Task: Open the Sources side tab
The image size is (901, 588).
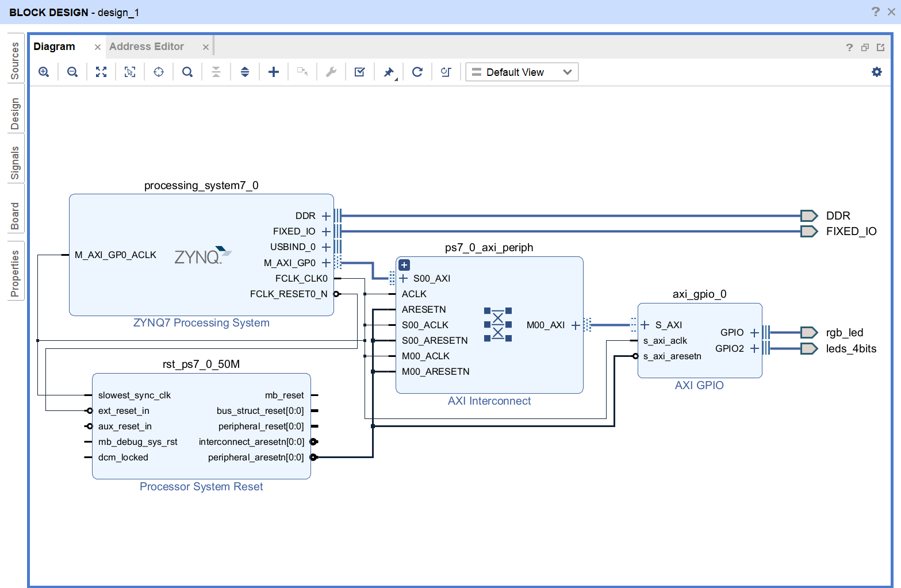Action: (x=15, y=60)
